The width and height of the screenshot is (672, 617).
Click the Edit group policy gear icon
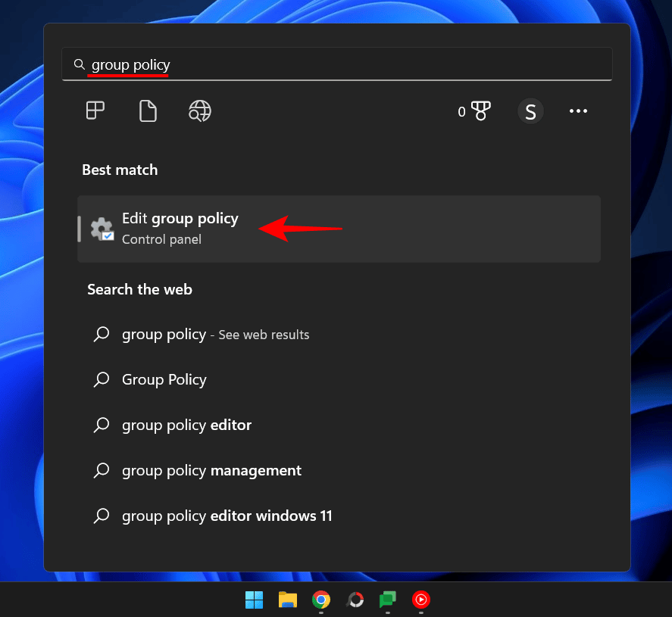102,229
